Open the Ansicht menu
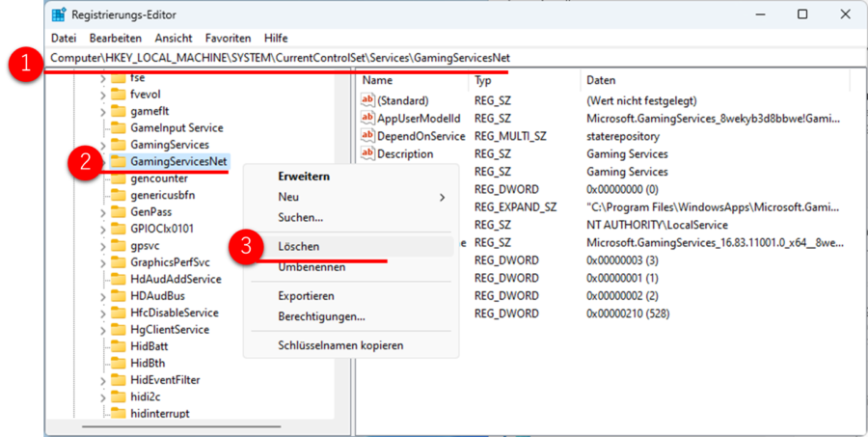 click(174, 39)
